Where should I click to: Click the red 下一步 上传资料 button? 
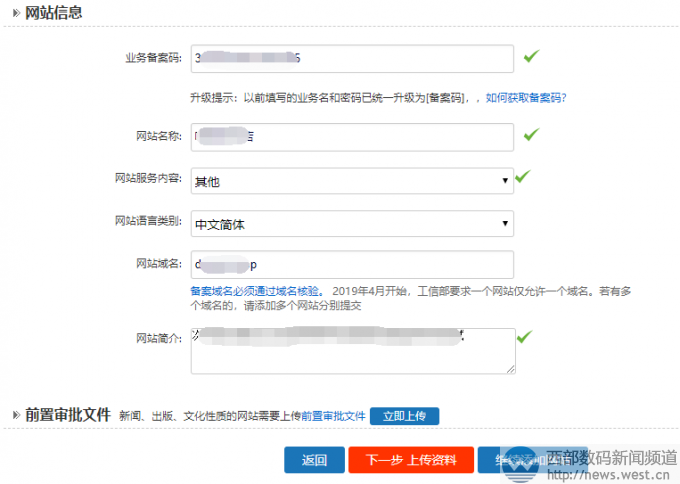(x=411, y=460)
